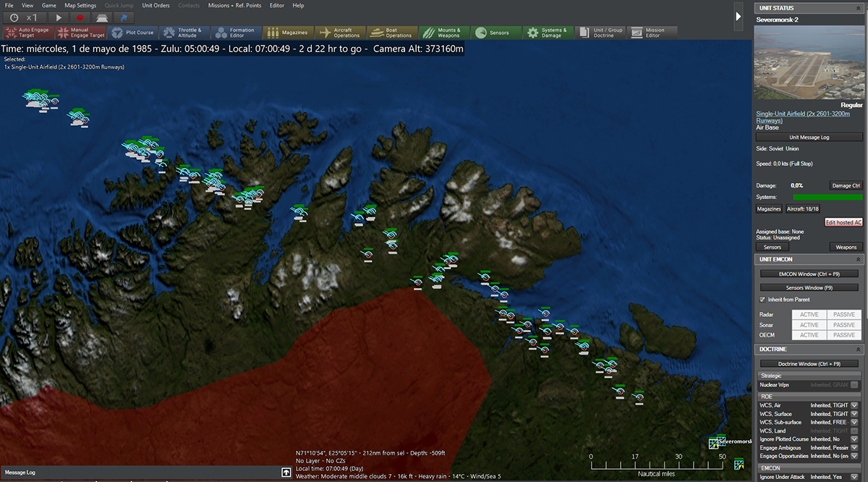Set Sonar to PASSIVE
This screenshot has height=482, width=868.
(843, 325)
